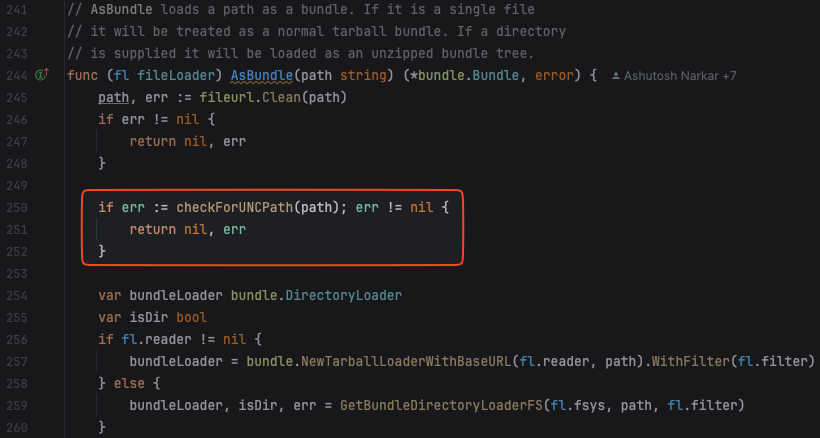This screenshot has width=820, height=438.
Task: Click GetBundleDirectoryLoaderFS on line 259
Action: coord(441,405)
